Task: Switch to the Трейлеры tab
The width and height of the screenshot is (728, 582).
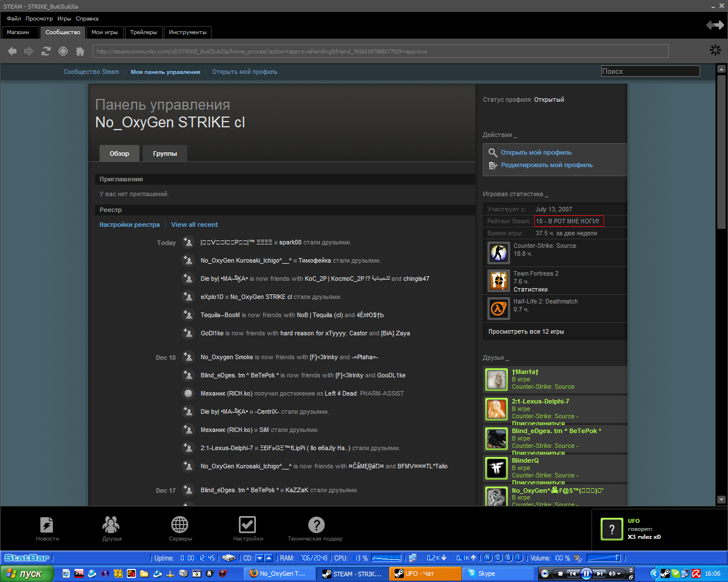Action: tap(143, 32)
